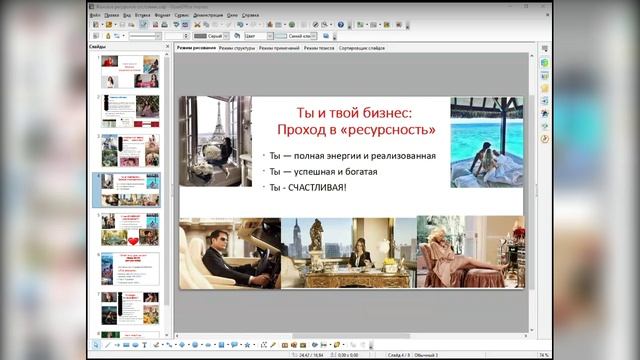Image resolution: width=640 pixels, height=360 pixels.
Task: Select the Rectangle tool
Action: point(126,345)
